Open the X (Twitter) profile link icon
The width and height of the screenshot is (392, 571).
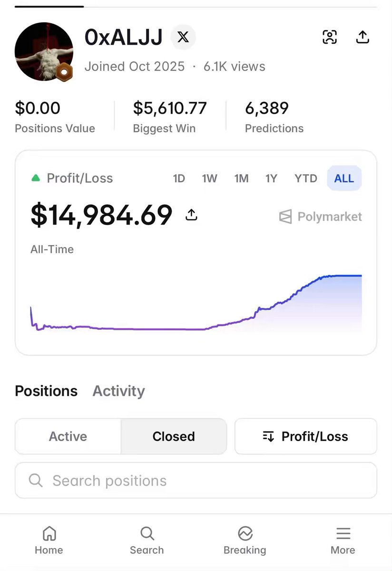(183, 37)
